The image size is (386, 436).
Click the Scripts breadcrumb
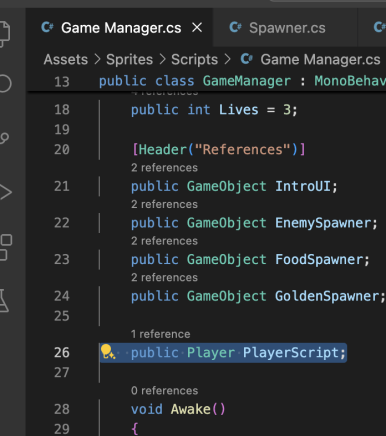194,60
